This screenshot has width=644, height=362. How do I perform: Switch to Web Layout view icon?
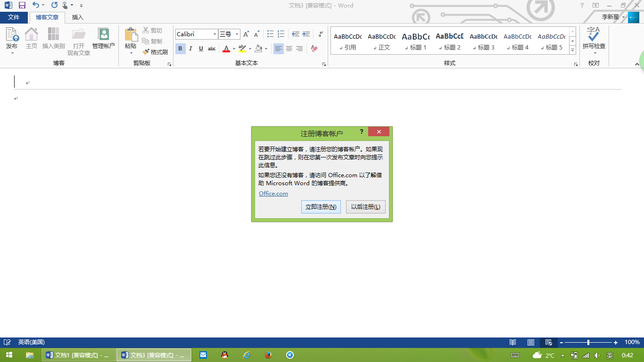click(549, 342)
